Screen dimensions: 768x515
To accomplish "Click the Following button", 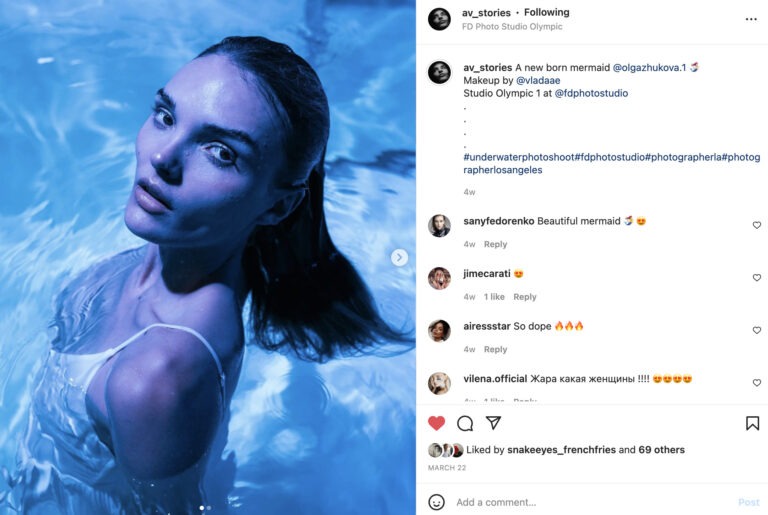I will (x=547, y=12).
